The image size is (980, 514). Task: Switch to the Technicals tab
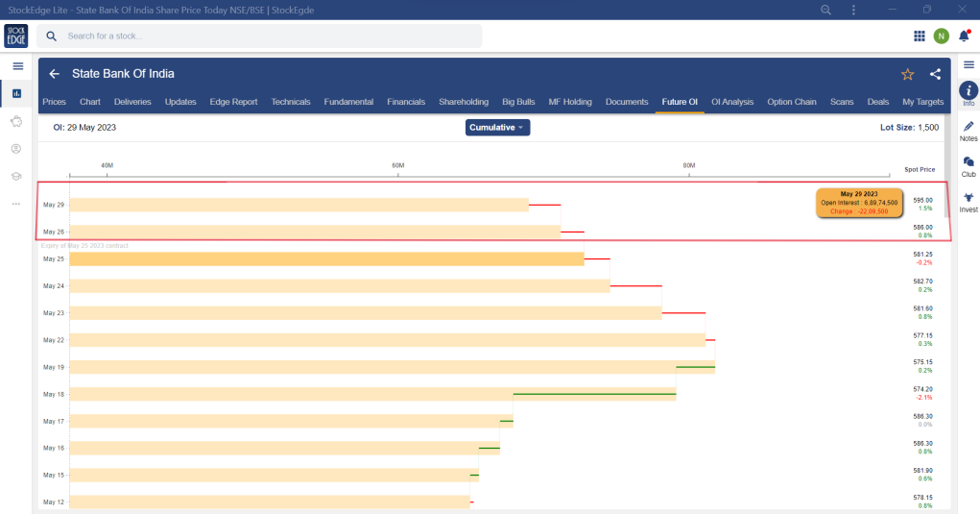coord(291,102)
